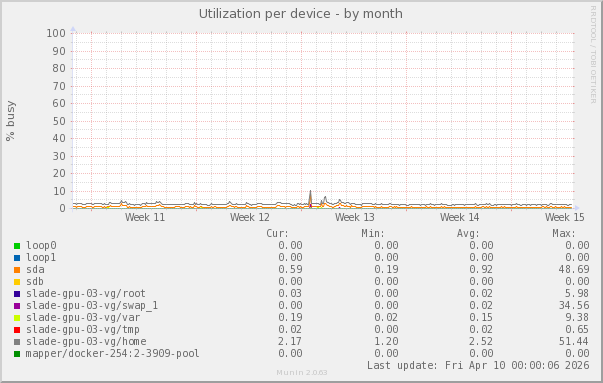Click var max value 9.38

tap(577, 317)
